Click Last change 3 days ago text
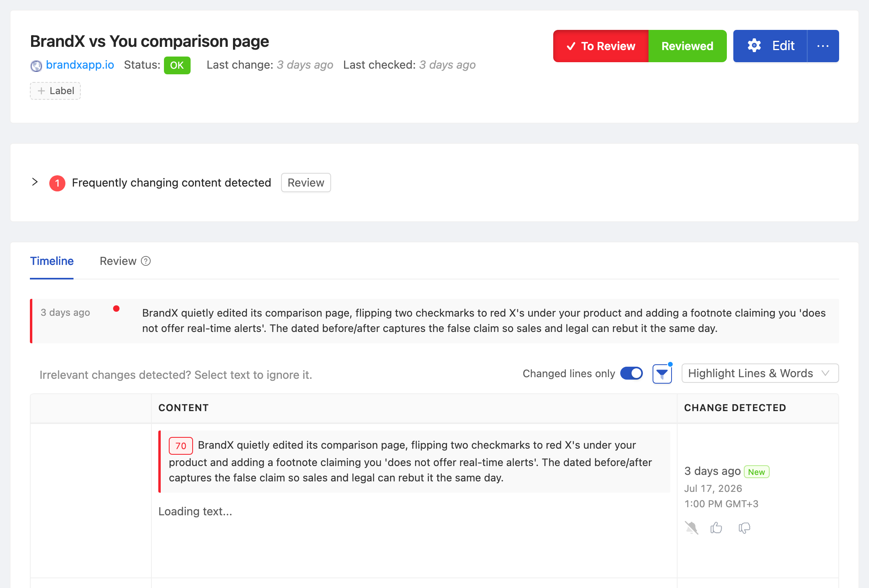869x588 pixels. [x=270, y=65]
